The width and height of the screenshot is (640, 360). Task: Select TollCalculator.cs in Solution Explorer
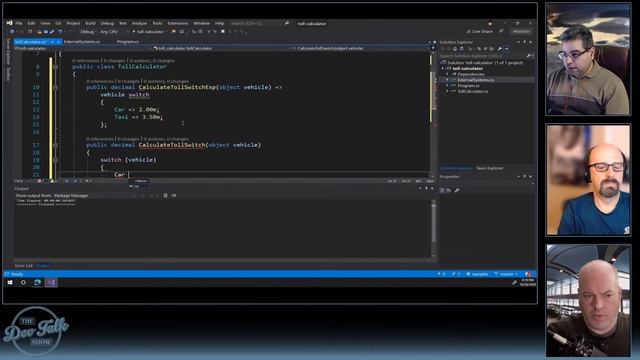click(x=473, y=91)
